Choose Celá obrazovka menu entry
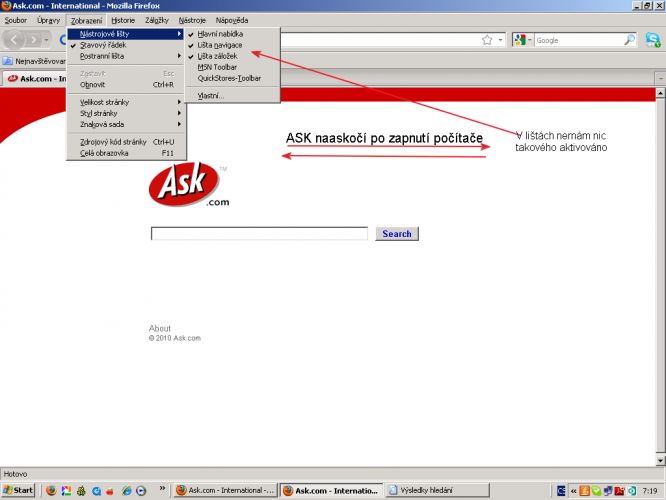The width and height of the screenshot is (666, 500). (x=126, y=153)
